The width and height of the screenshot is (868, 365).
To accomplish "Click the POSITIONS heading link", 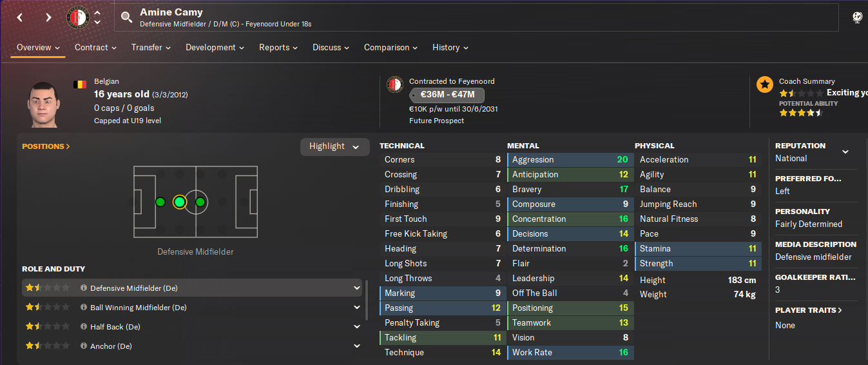I will [46, 146].
